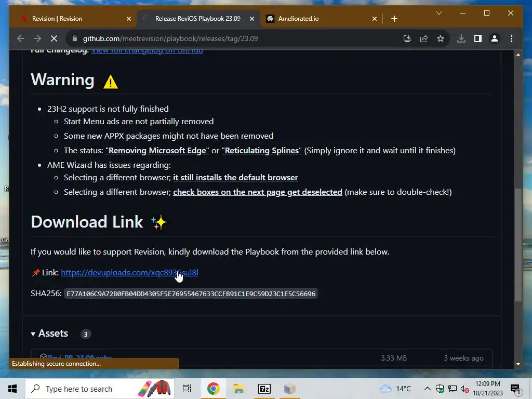Click the "Download Link" heading
Image resolution: width=532 pixels, height=399 pixels.
click(87, 222)
